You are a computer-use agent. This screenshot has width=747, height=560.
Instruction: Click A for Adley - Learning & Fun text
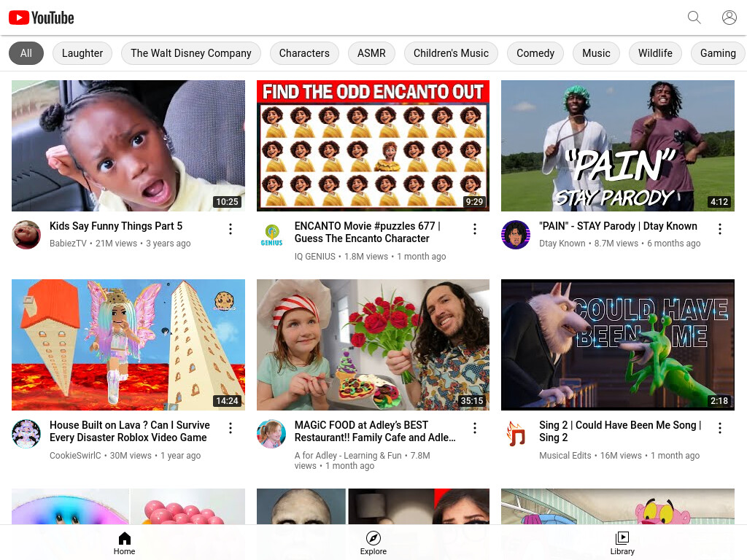tap(348, 455)
